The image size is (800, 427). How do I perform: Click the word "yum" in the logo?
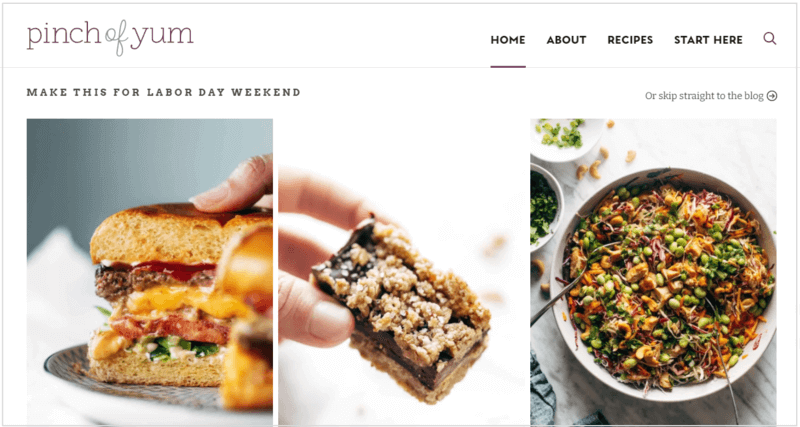[x=161, y=37]
